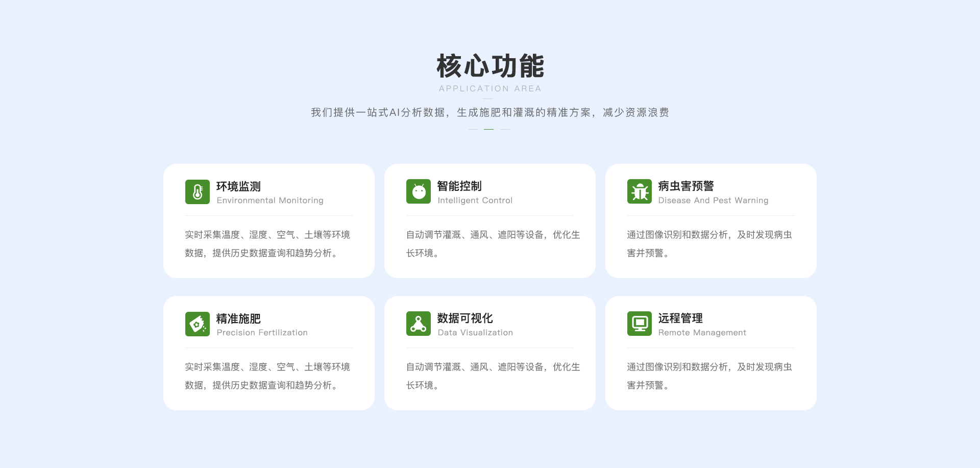Select the 智能控制 card title

tap(459, 186)
